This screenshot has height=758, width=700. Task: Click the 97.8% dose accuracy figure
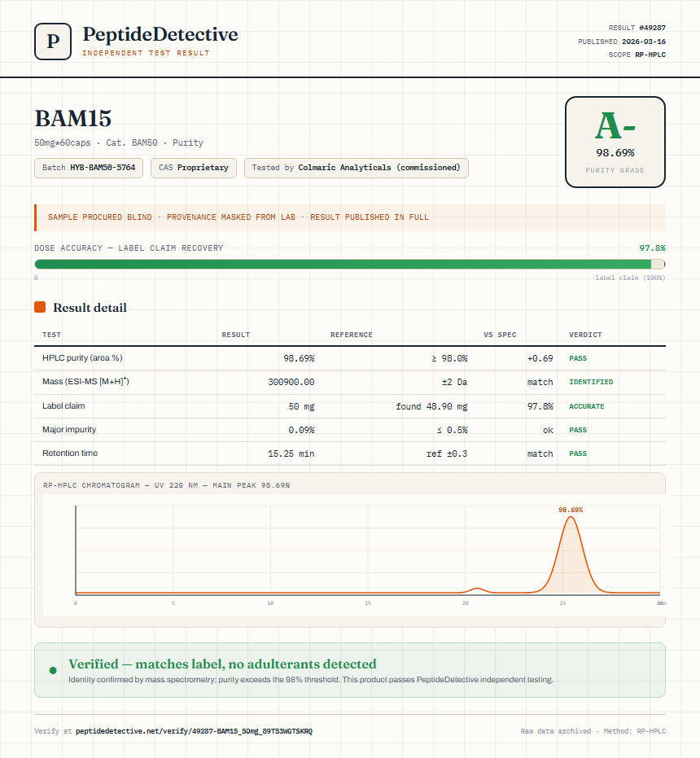(x=652, y=248)
